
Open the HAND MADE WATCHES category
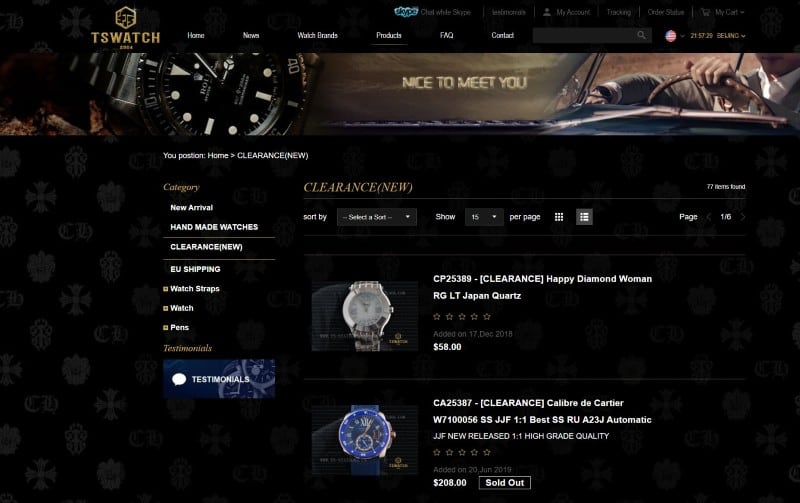click(214, 227)
